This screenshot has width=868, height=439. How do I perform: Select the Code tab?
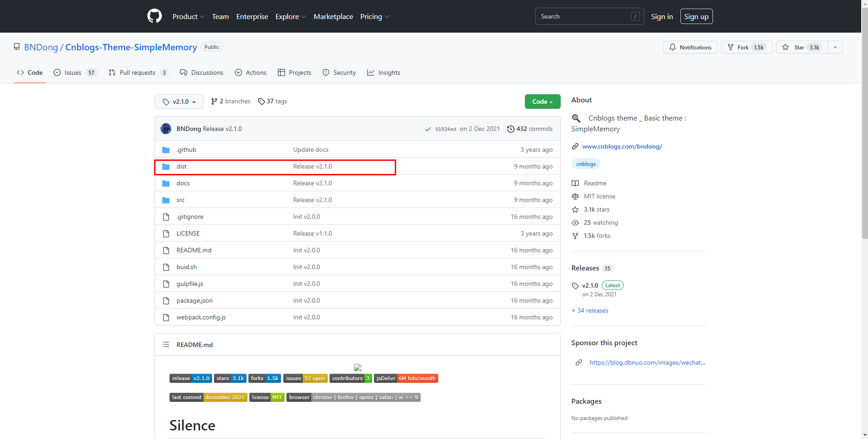[x=29, y=72]
